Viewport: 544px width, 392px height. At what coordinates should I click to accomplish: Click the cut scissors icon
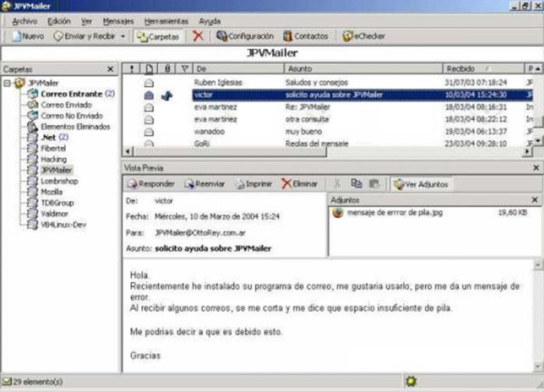pos(337,184)
